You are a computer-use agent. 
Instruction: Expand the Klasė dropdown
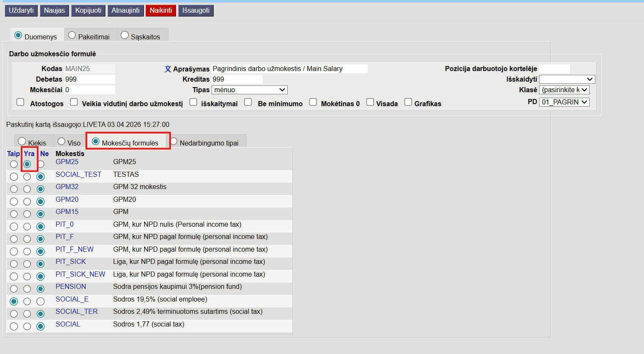tap(564, 90)
